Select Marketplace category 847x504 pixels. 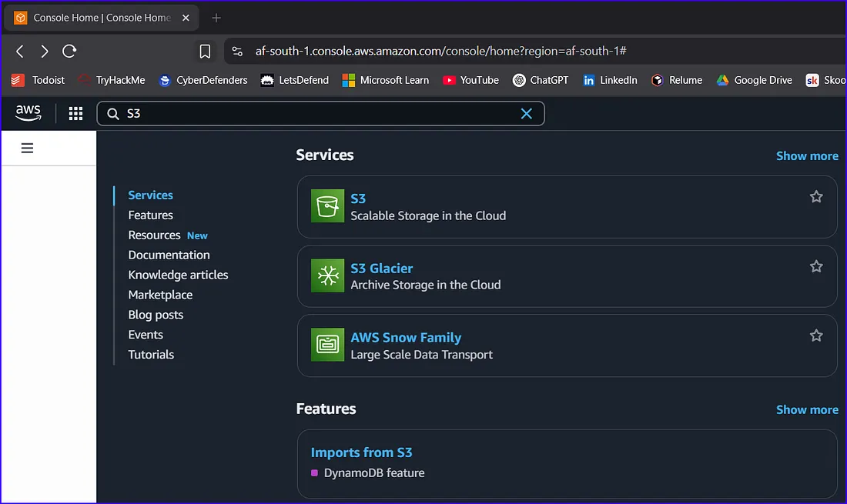pos(160,295)
